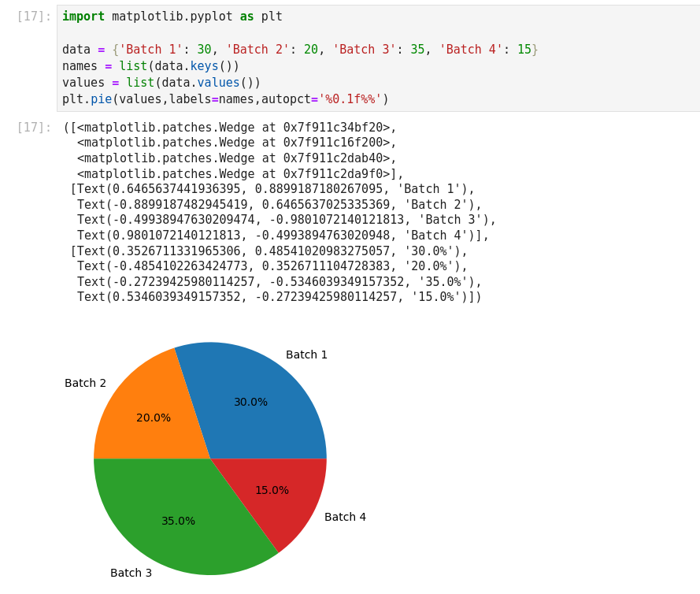Click the 15.0% label inside the pie
Screen dimensions: 700x594
(272, 491)
